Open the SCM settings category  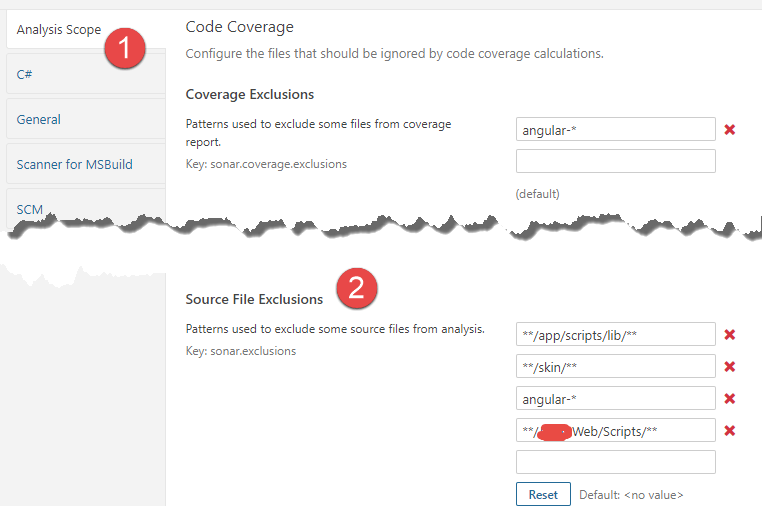click(x=30, y=209)
